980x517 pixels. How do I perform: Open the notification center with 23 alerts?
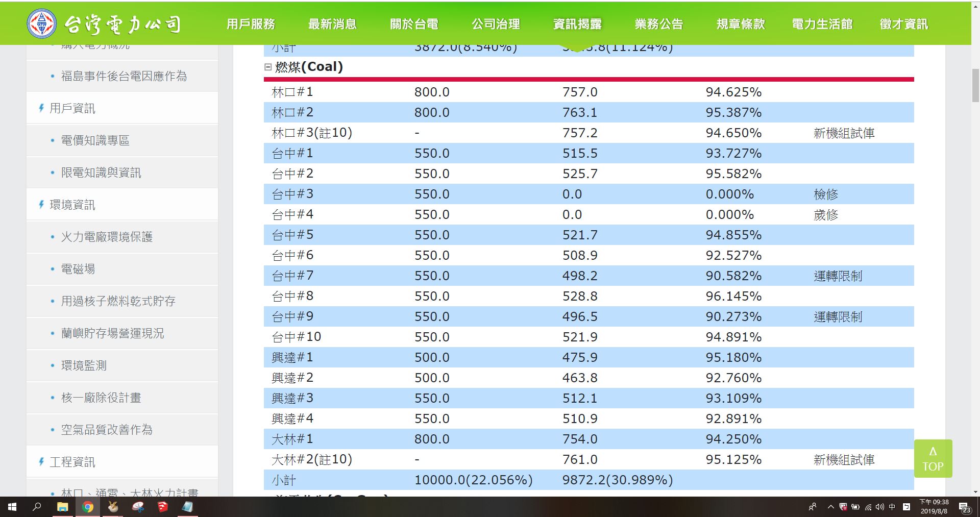(965, 507)
